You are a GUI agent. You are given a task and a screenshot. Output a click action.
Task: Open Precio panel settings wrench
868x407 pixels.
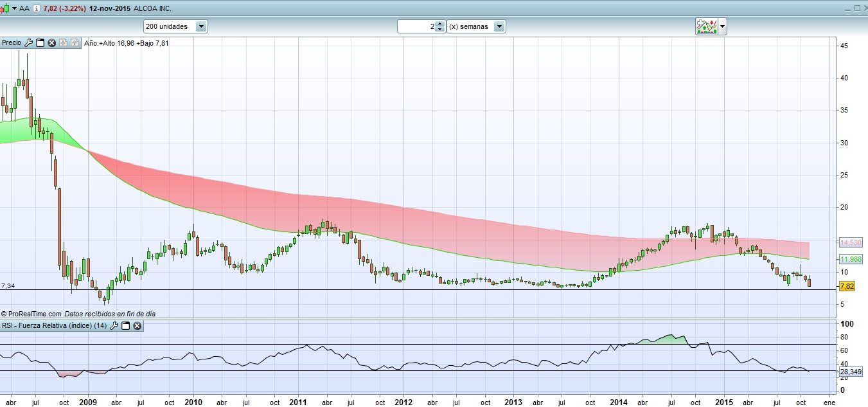[28, 43]
